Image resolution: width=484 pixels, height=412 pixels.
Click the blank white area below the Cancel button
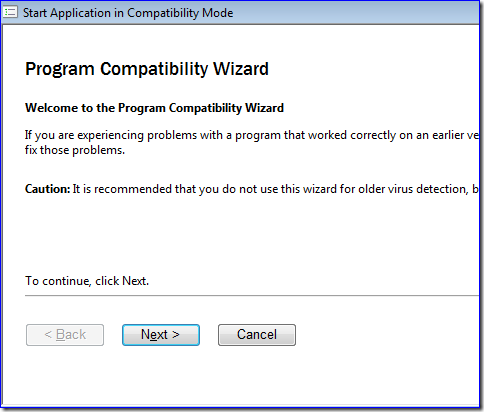[257, 375]
